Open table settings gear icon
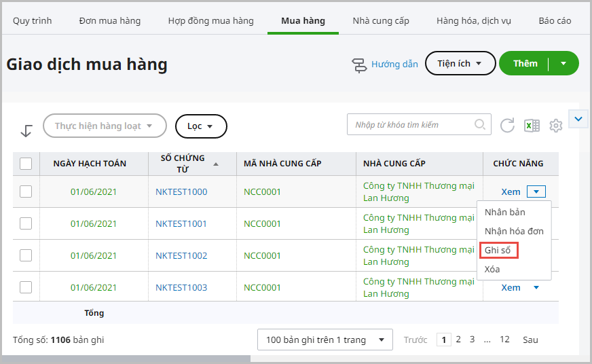 pyautogui.click(x=556, y=126)
